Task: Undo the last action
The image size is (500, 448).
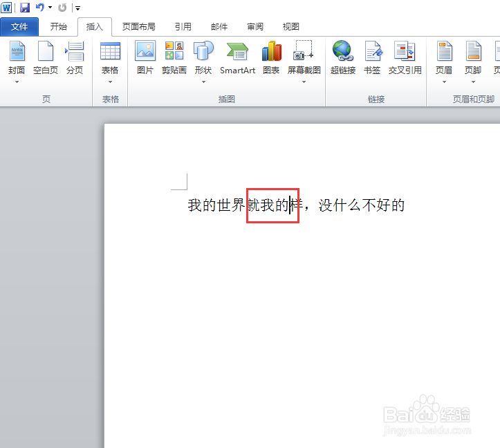Action: (x=40, y=8)
